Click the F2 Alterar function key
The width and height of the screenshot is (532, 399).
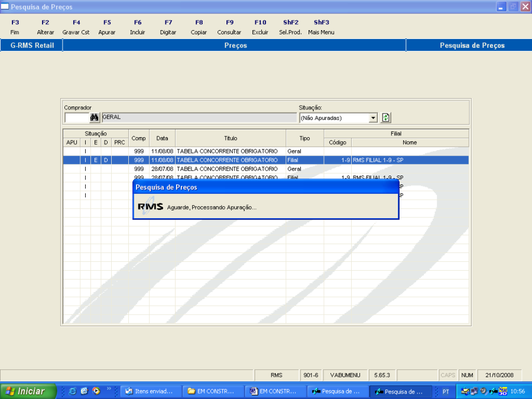46,27
